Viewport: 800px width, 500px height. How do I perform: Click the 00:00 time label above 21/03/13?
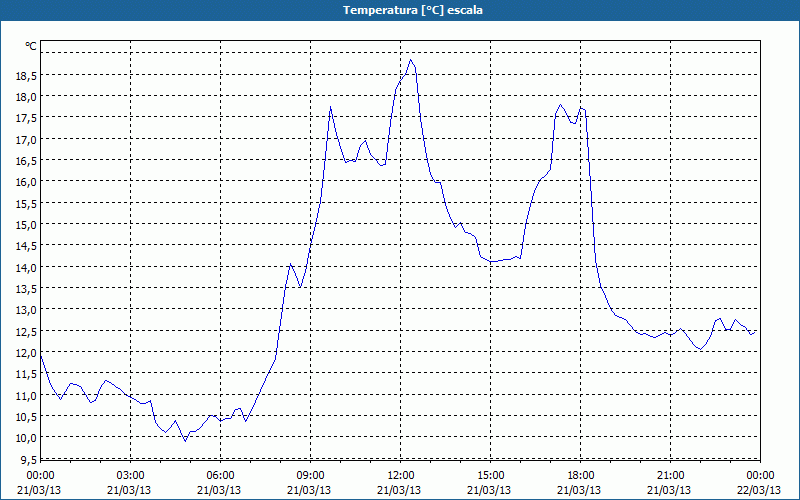pyautogui.click(x=40, y=476)
